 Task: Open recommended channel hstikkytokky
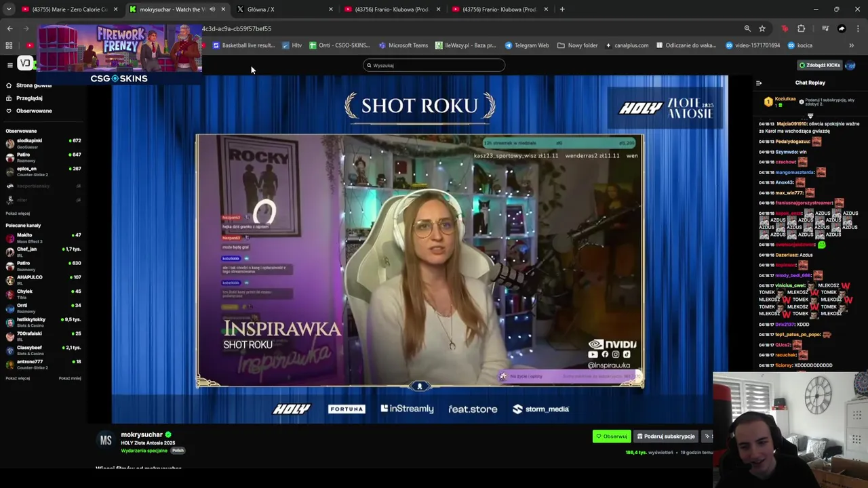(x=43, y=322)
